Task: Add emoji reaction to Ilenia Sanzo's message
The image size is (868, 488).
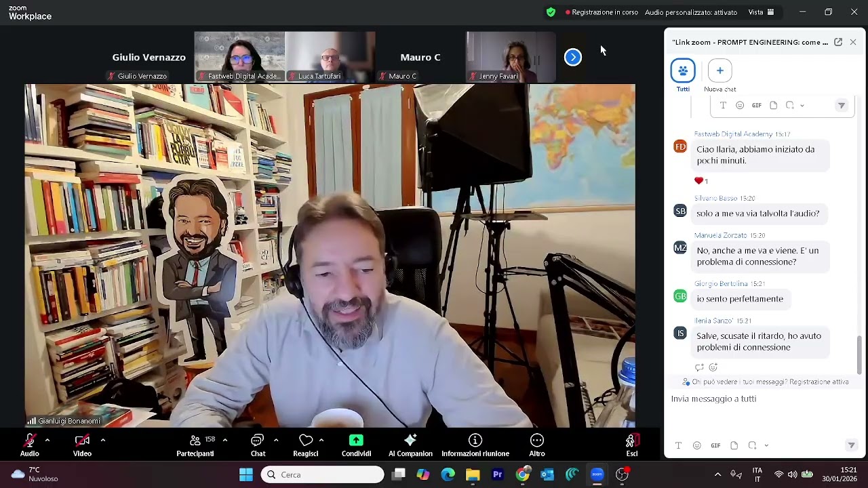Action: tap(713, 367)
